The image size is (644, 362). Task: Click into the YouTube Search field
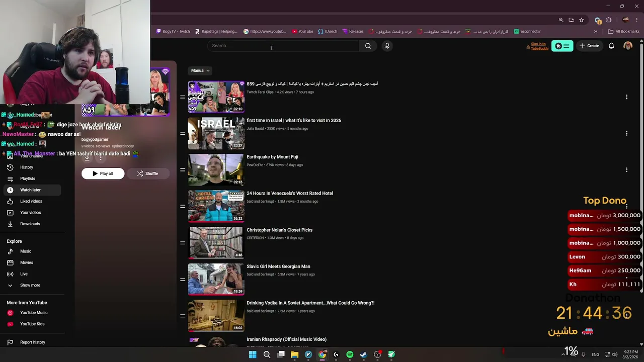pyautogui.click(x=284, y=46)
